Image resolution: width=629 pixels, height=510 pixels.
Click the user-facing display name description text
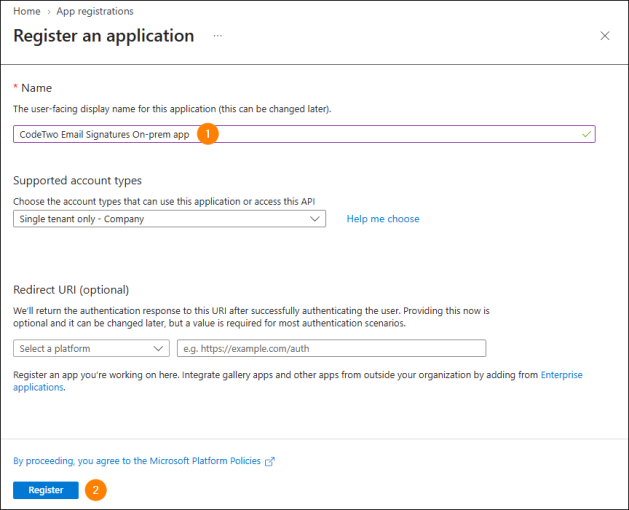click(x=172, y=109)
